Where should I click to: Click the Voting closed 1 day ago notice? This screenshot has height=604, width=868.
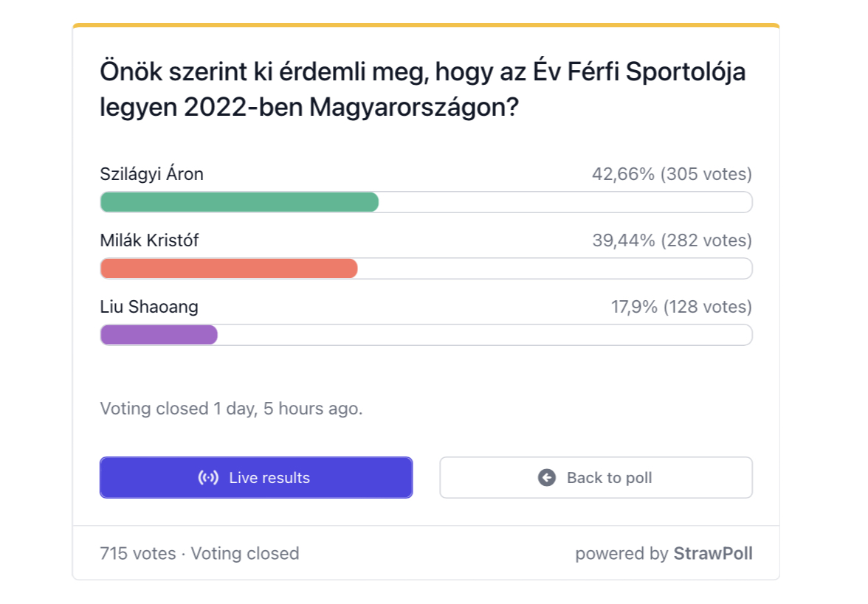coord(231,409)
